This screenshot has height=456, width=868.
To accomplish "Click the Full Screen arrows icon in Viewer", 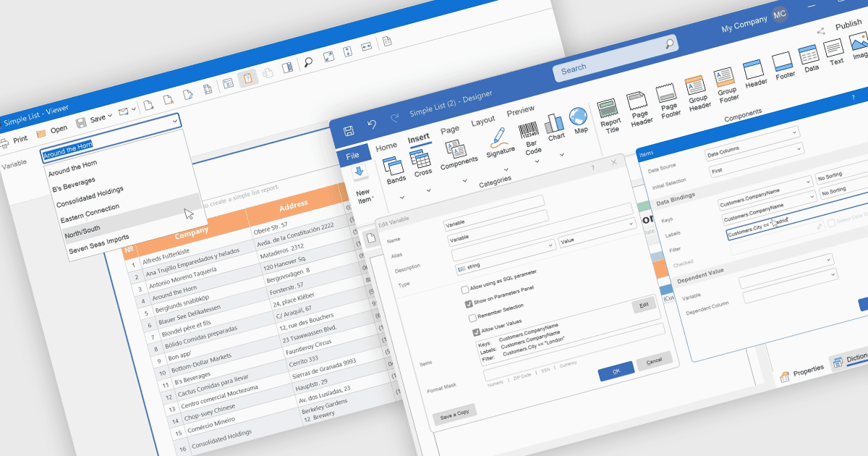I will tap(328, 56).
